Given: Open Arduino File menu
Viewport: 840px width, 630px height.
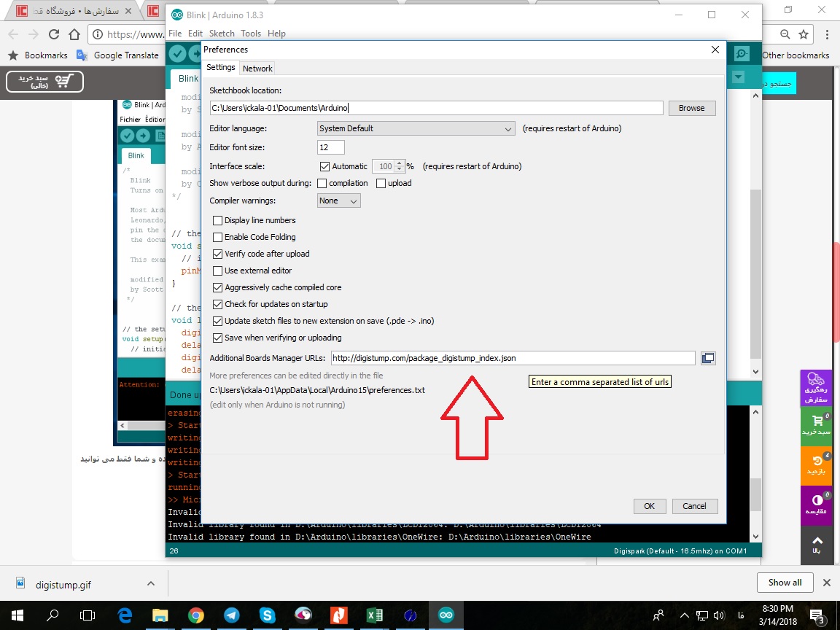Looking at the screenshot, I should [x=175, y=34].
